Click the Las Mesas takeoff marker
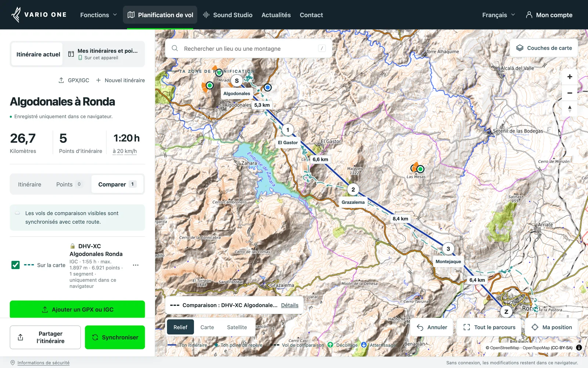588x368 pixels. [420, 169]
